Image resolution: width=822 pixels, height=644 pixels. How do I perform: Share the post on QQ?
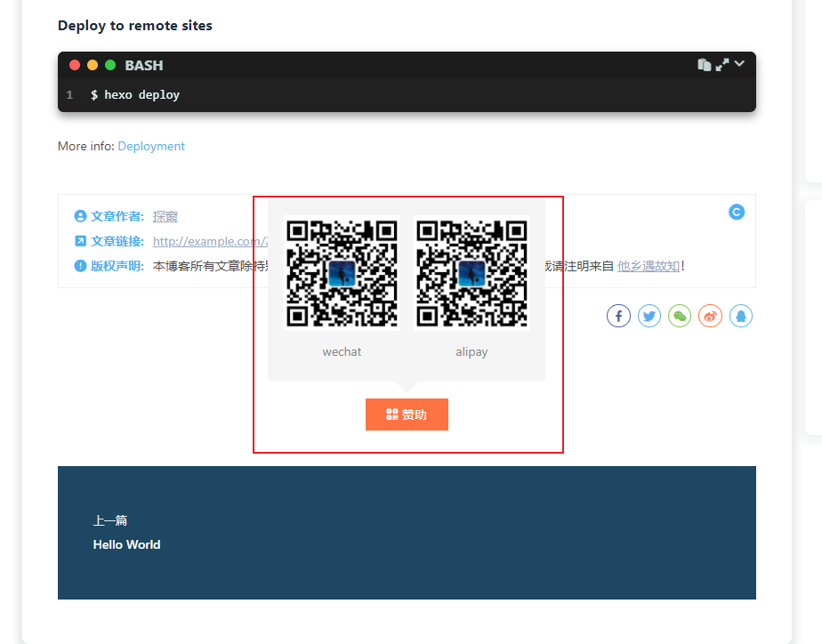coord(740,316)
